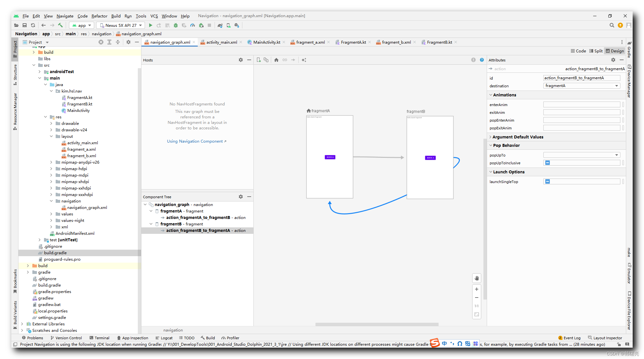Viewport: 644px width, 359px height.
Task: Click the Assign Start Destination home icon
Action: (x=276, y=60)
